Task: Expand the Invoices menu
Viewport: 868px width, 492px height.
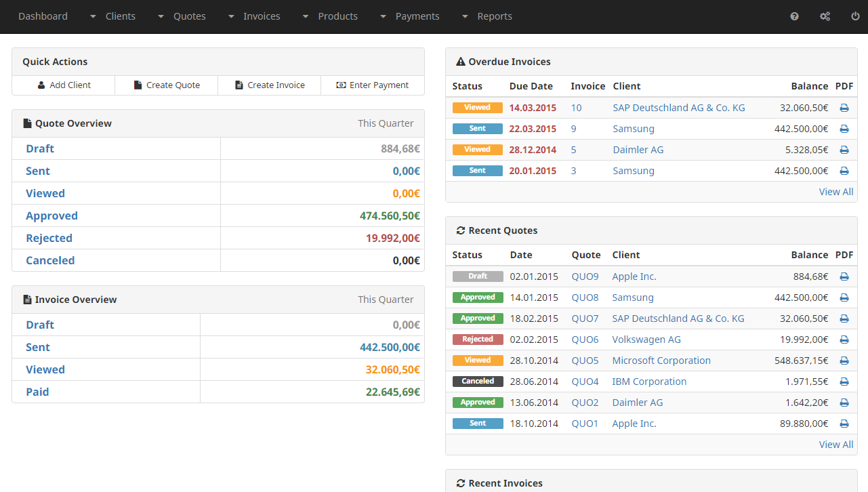Action: (254, 16)
